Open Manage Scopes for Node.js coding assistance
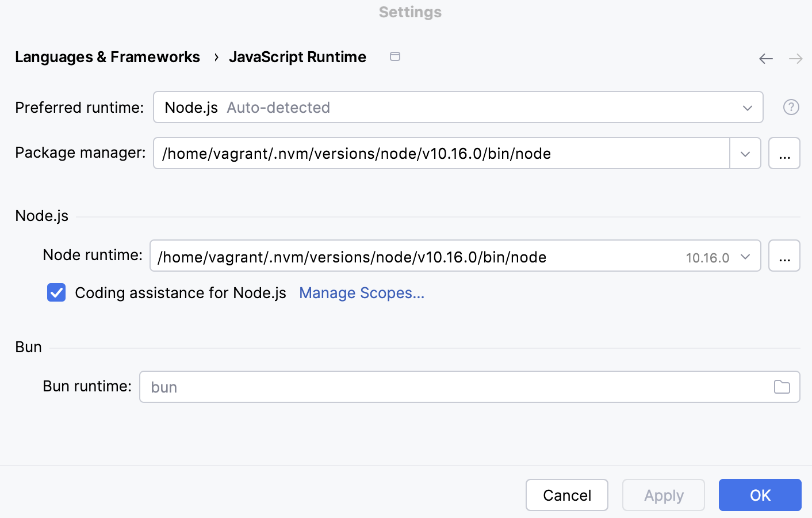This screenshot has height=518, width=812. click(362, 293)
